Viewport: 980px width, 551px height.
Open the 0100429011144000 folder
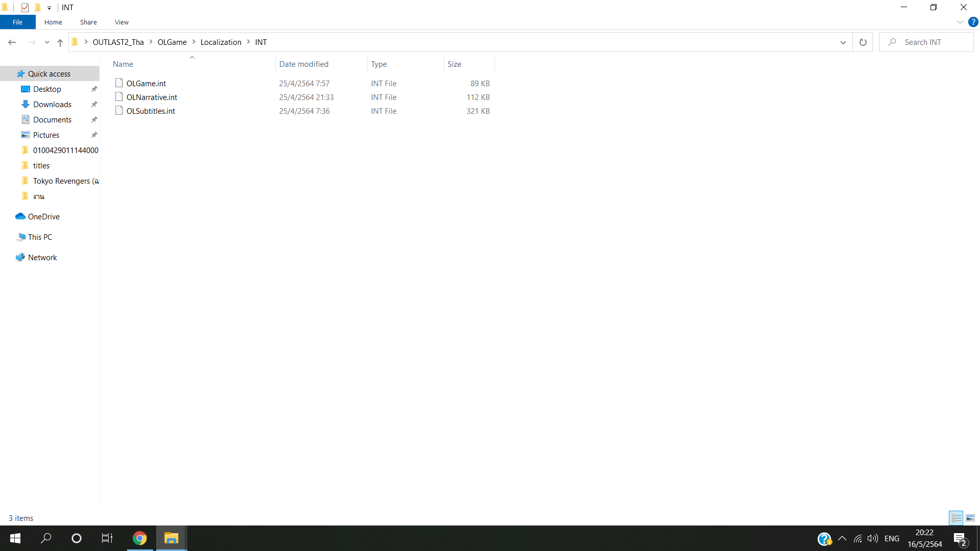(65, 151)
